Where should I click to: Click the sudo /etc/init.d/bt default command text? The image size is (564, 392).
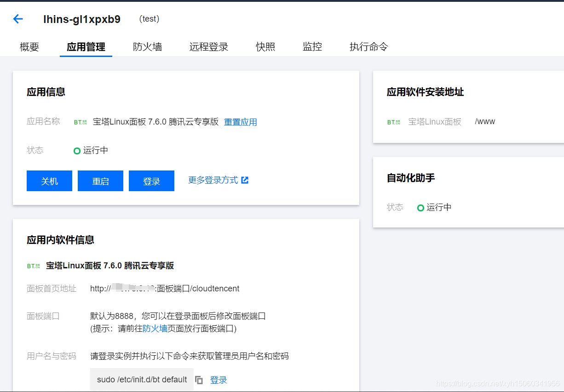pos(142,380)
